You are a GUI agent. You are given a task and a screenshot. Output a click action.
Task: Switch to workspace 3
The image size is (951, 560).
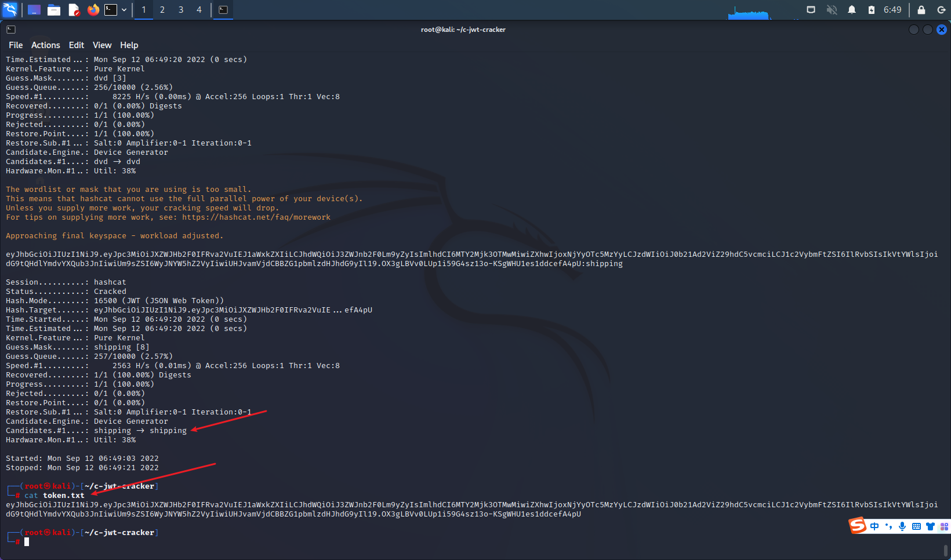click(181, 10)
